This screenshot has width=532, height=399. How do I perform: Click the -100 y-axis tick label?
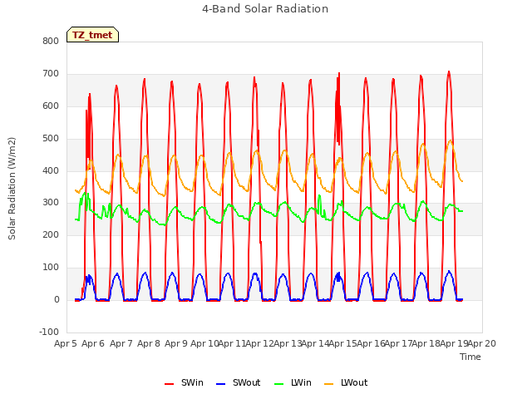49,332
